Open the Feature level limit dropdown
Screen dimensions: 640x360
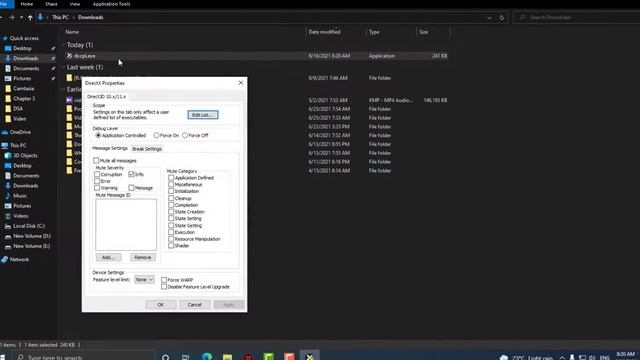(144, 280)
